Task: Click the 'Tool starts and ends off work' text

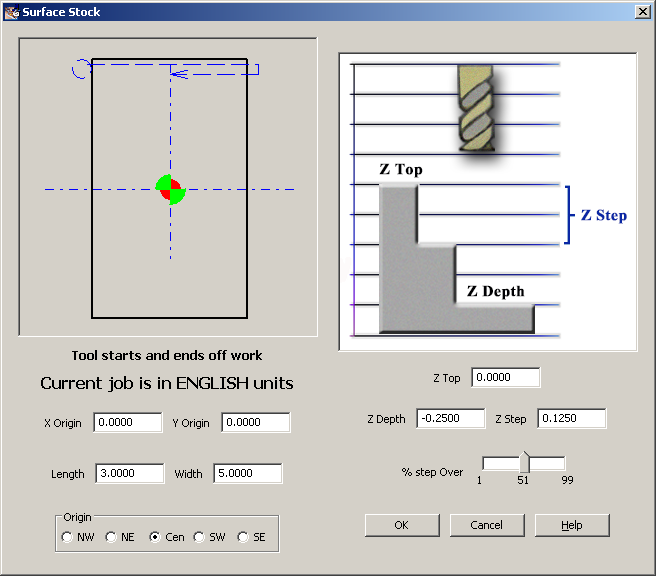Action: coord(167,356)
